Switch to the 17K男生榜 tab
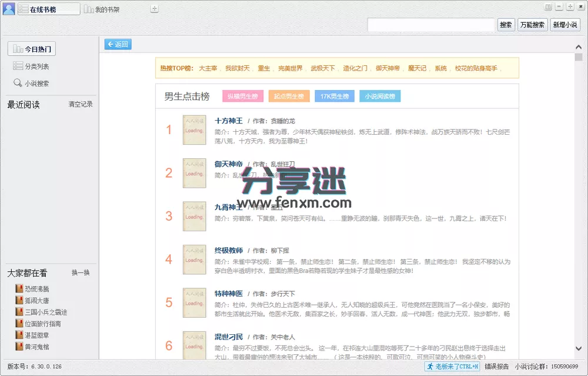 point(334,95)
